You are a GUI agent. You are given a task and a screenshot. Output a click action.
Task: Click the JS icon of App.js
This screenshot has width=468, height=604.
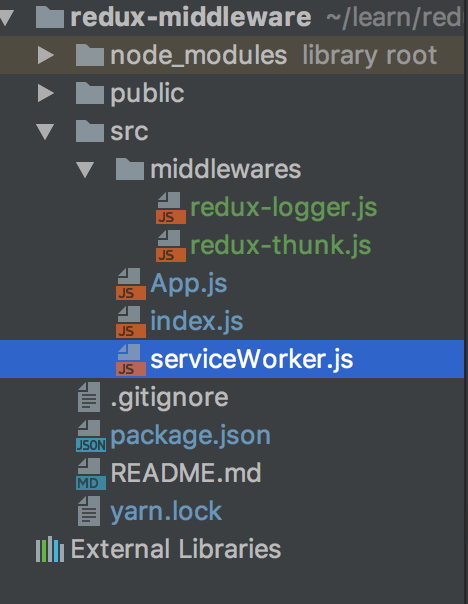click(131, 284)
